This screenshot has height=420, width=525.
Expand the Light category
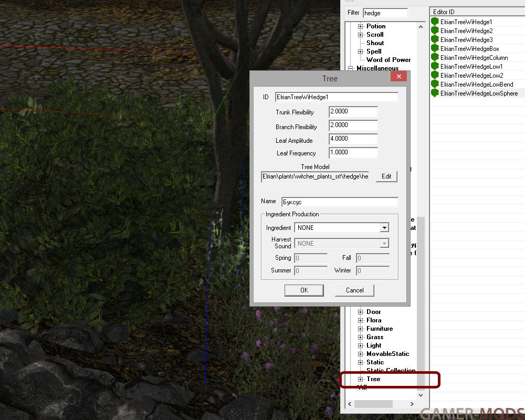(360, 345)
